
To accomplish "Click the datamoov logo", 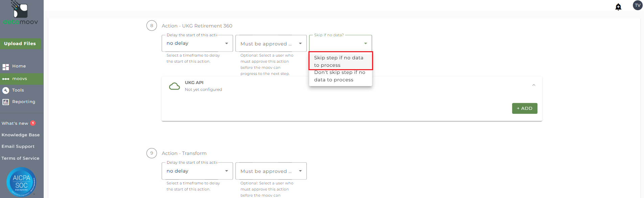I will 20,13.
